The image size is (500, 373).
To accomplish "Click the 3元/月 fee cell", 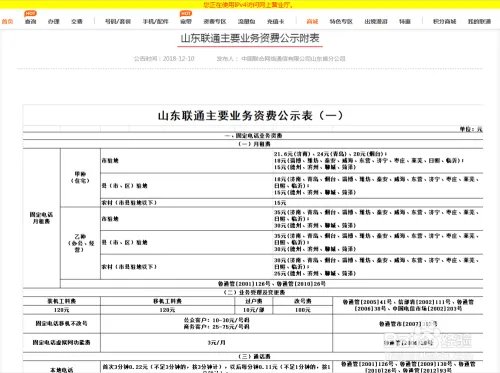I will 216,342.
